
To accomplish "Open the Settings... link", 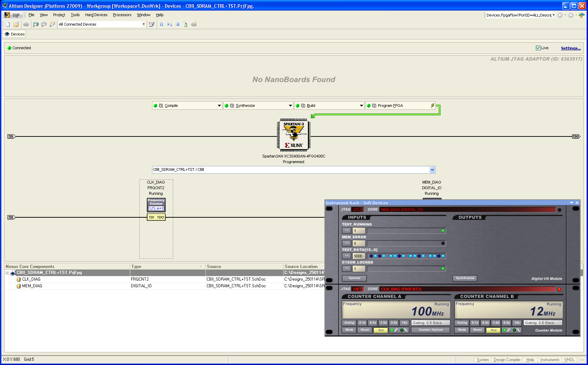I will click(x=570, y=48).
